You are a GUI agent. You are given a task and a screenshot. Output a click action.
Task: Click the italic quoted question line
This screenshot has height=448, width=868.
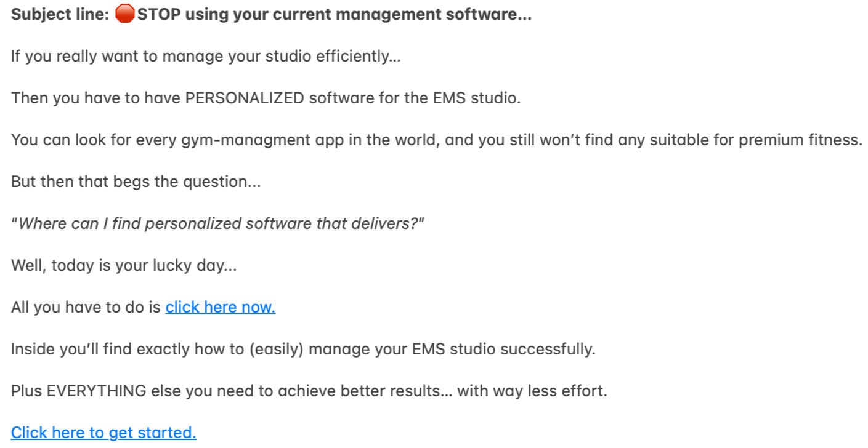tap(217, 223)
